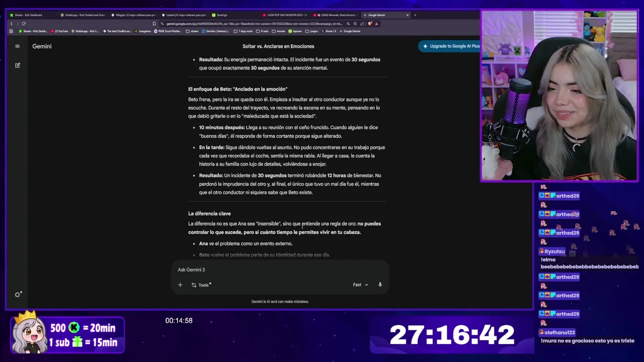Click the La diferencia clave heading
This screenshot has height=362, width=644.
click(209, 214)
